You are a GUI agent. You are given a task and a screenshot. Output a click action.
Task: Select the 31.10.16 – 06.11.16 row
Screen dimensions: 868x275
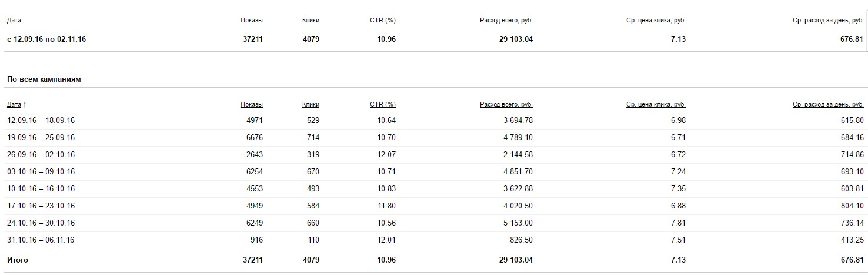click(436, 240)
